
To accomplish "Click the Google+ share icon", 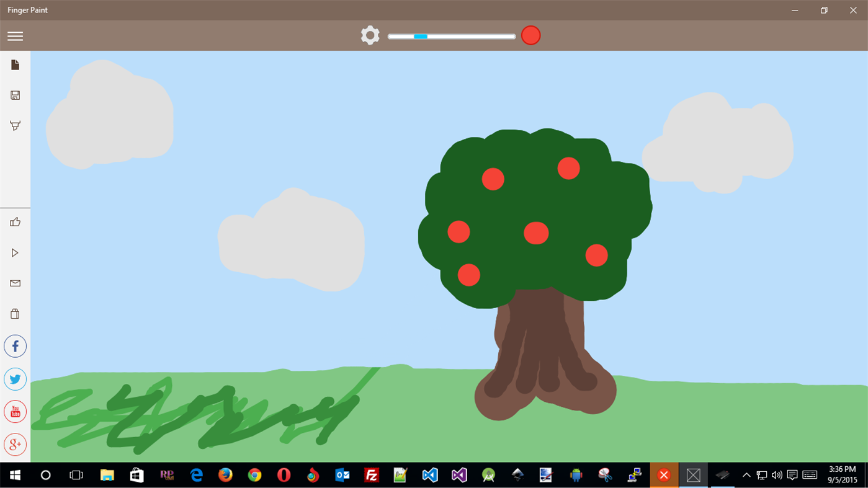I will (15, 444).
